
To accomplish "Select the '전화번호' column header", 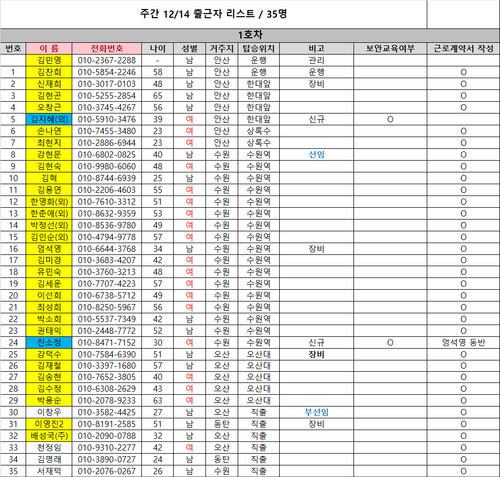I will (107, 49).
